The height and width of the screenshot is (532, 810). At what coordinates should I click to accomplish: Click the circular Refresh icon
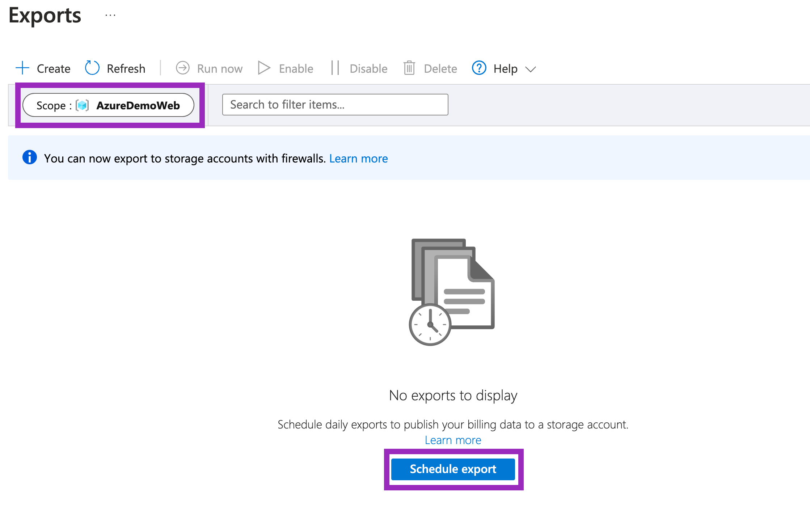(92, 68)
